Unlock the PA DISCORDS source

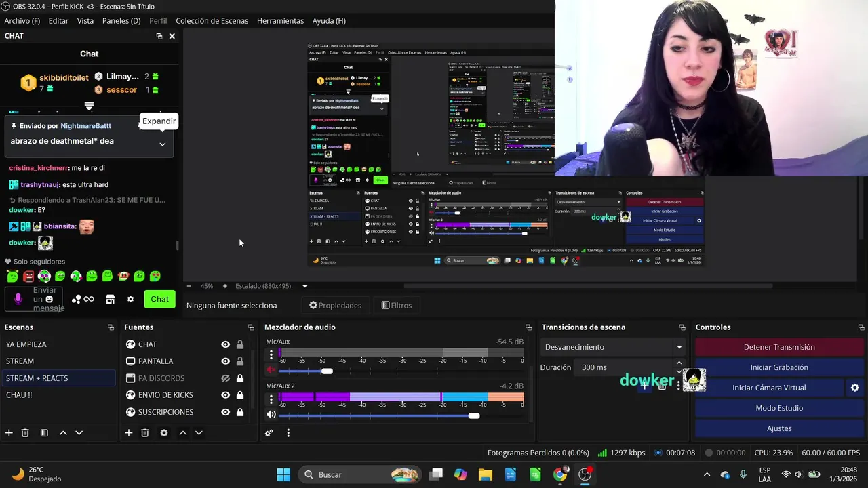click(239, 378)
